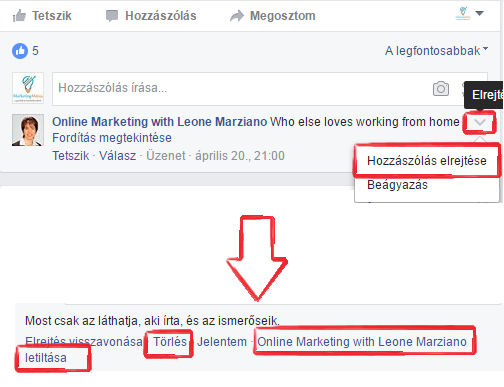Open Online Marketing with Leone Marziano commenter link
The height and width of the screenshot is (387, 504).
pyautogui.click(x=160, y=122)
